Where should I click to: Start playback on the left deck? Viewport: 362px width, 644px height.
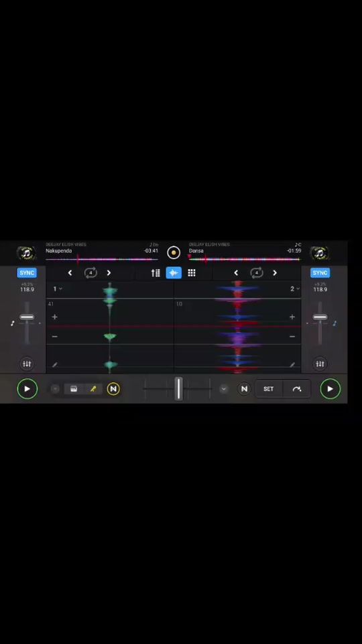[x=27, y=389]
